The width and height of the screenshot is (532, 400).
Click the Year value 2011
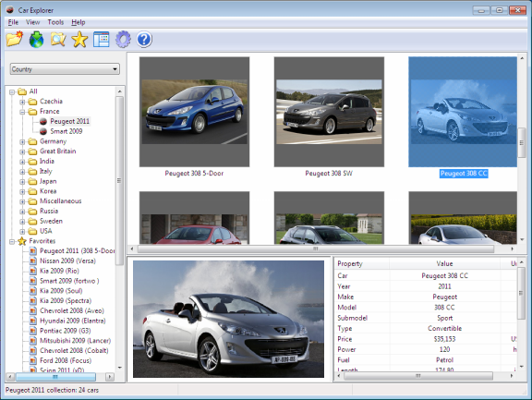click(444, 286)
